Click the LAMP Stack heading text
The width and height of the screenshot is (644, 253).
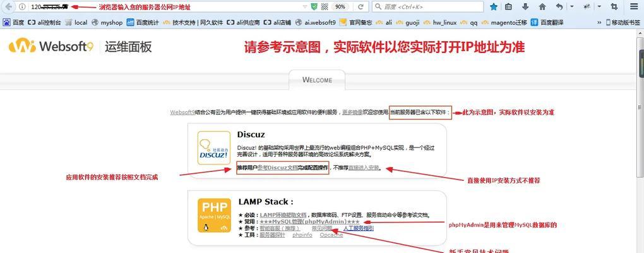click(266, 202)
